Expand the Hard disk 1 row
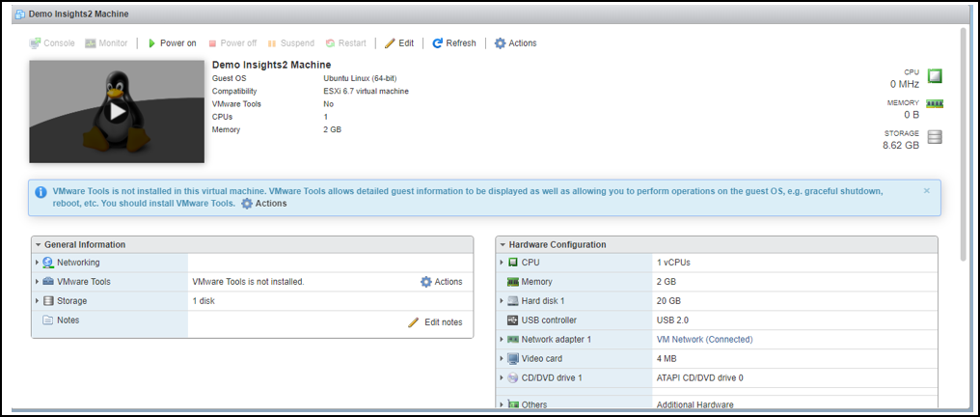The image size is (980, 417). (502, 301)
